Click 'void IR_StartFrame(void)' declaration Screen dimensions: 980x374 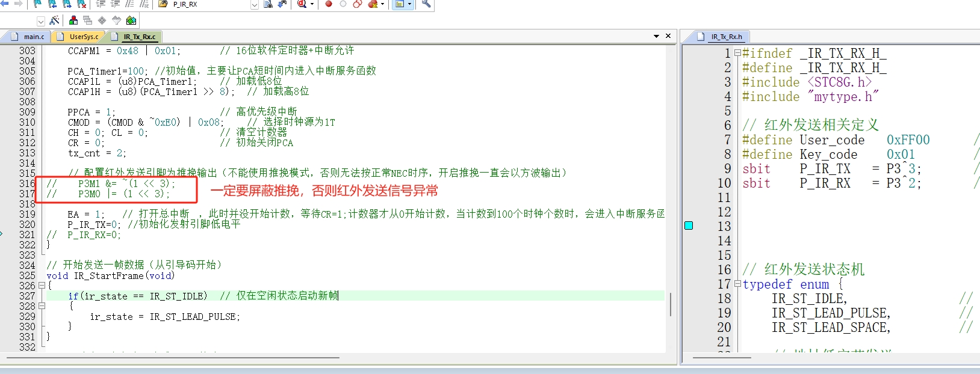[x=111, y=275]
